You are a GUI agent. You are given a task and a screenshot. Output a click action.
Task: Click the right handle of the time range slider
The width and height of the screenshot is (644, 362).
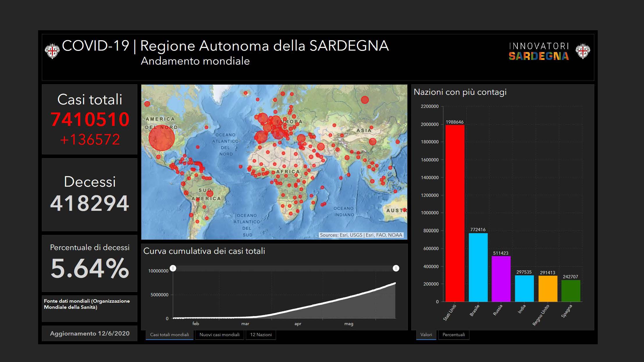click(396, 268)
